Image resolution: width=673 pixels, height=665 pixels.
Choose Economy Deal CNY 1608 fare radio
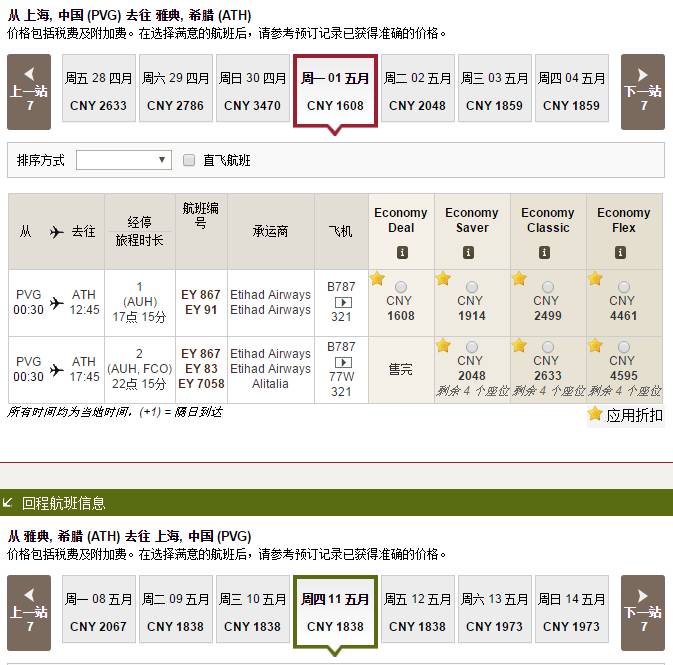click(x=400, y=286)
